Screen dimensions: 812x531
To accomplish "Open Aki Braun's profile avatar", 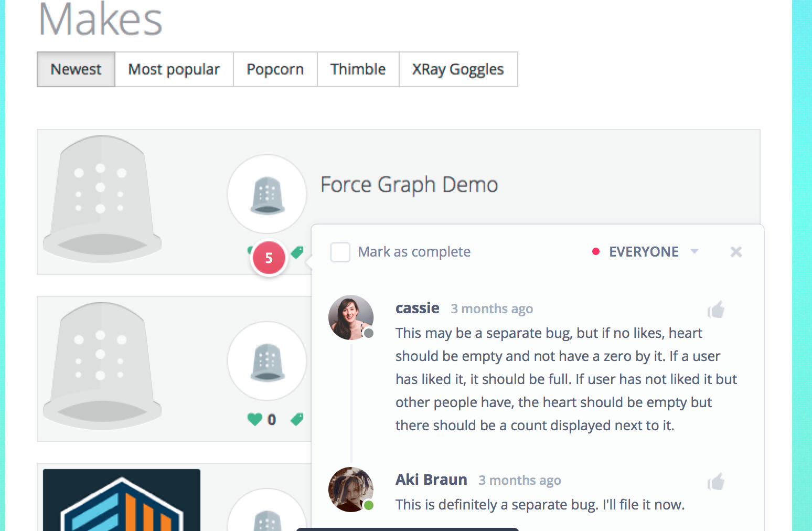I will (x=351, y=490).
